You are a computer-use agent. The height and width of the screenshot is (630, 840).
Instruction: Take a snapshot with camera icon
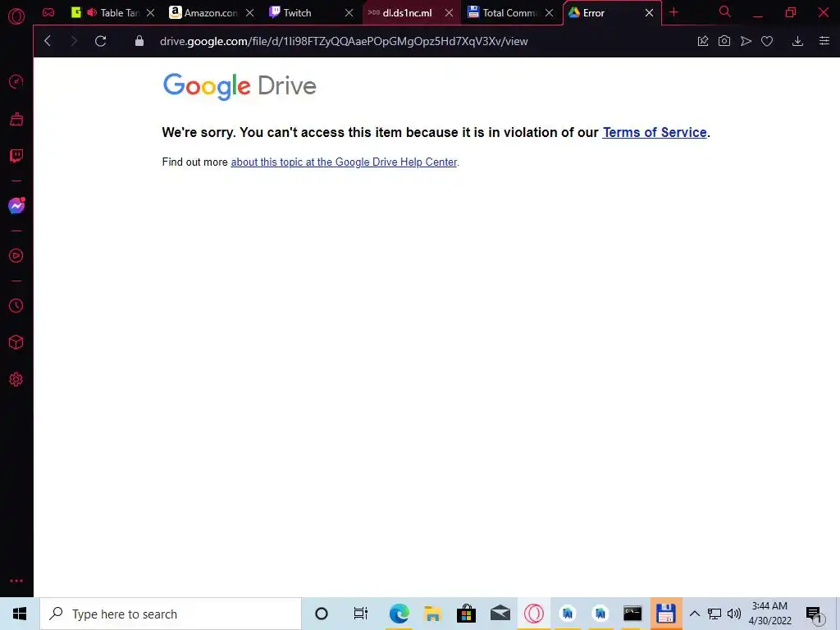[x=724, y=41]
